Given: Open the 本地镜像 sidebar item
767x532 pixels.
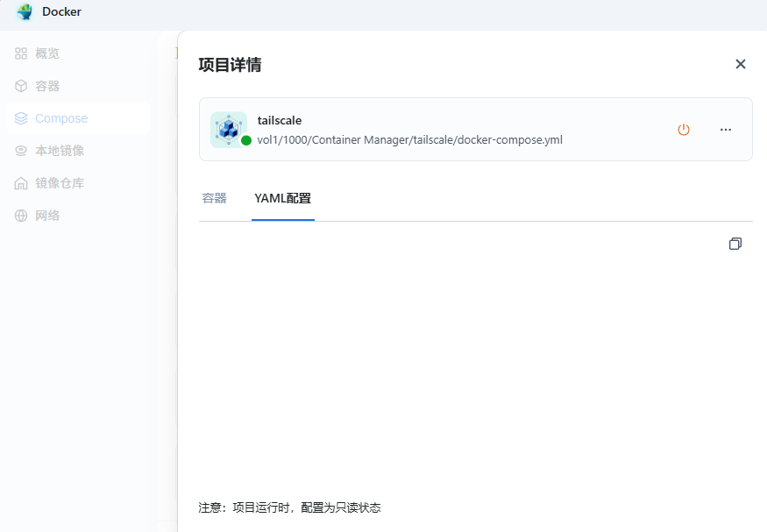Looking at the screenshot, I should coord(79,151).
